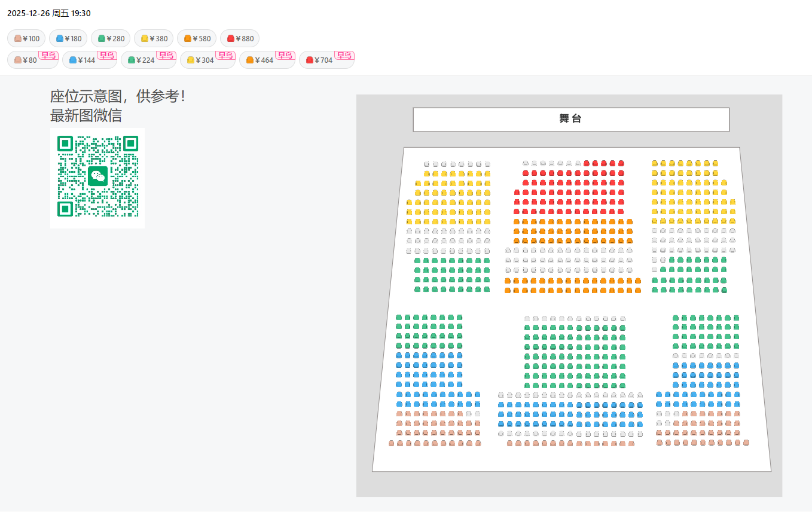Viewport: 812px width, 515px height.
Task: Click the 2025-12-26 周五 19:30 showtime text
Action: (49, 13)
